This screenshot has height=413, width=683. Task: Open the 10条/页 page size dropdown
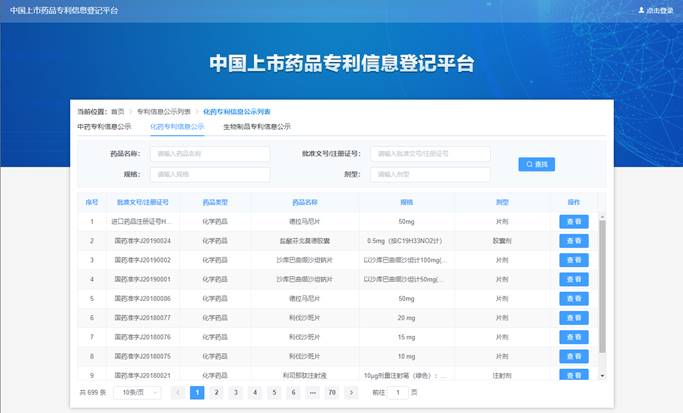[136, 393]
